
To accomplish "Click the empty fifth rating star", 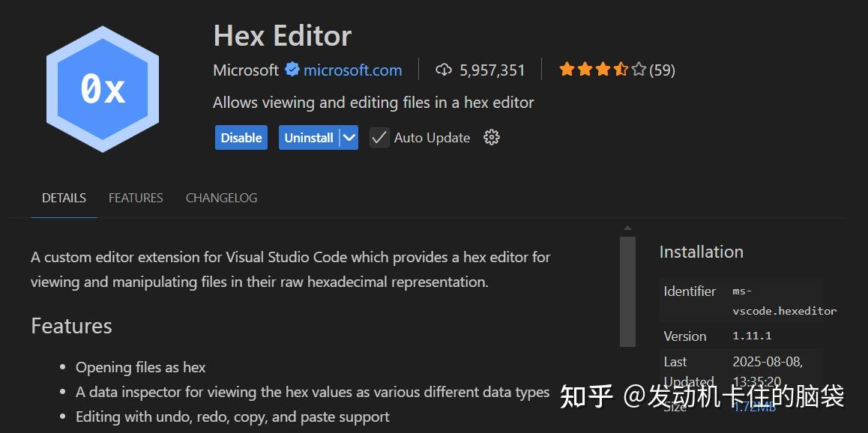I will click(x=638, y=69).
